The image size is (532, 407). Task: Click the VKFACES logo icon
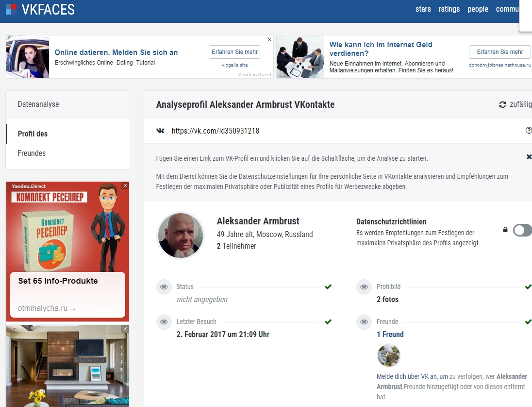(x=11, y=9)
